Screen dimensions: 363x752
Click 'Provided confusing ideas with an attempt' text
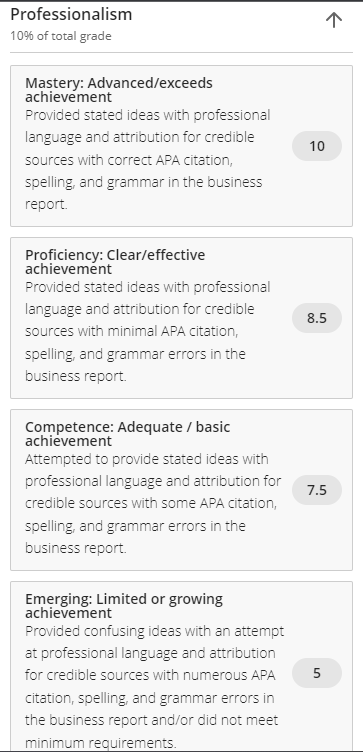[x=154, y=631]
